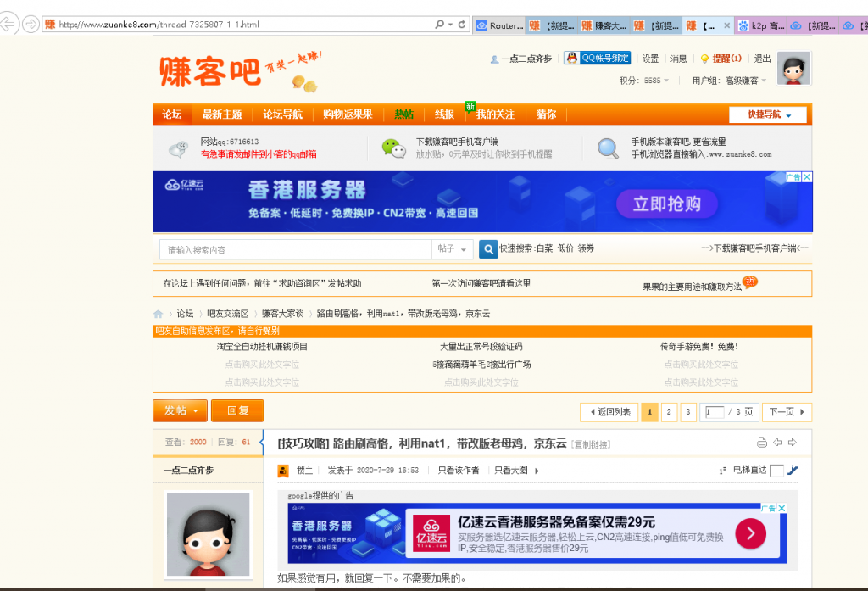The width and height of the screenshot is (868, 591).
Task: Click the 请输入搜索内容 search field
Action: [x=296, y=250]
